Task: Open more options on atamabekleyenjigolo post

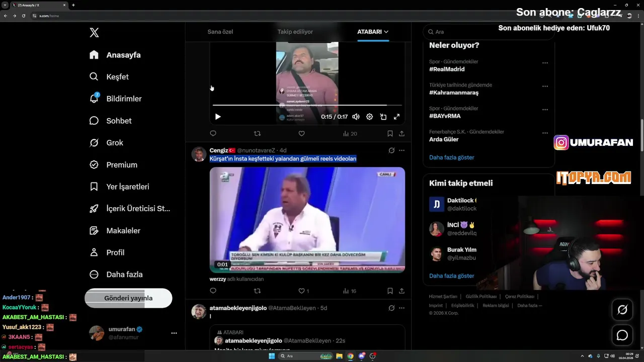Action: click(x=401, y=308)
